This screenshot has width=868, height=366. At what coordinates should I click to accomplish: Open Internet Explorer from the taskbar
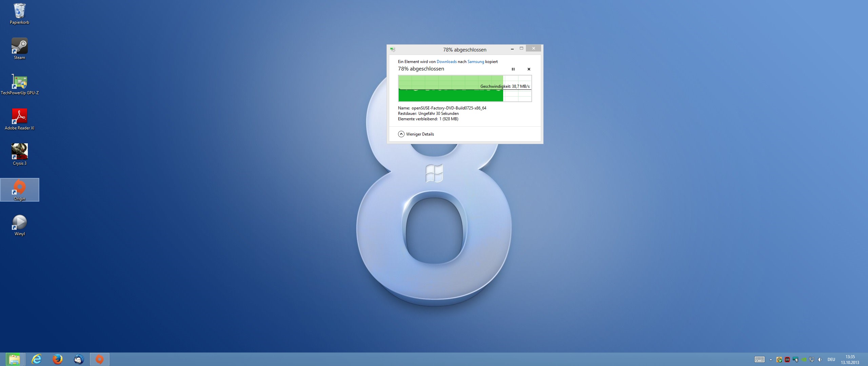coord(36,359)
